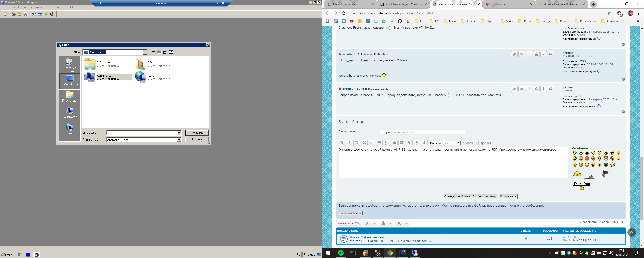Viewport: 644px width, 258px height.
Task: Open Spotify from the Windows taskbar
Action: click(341, 253)
